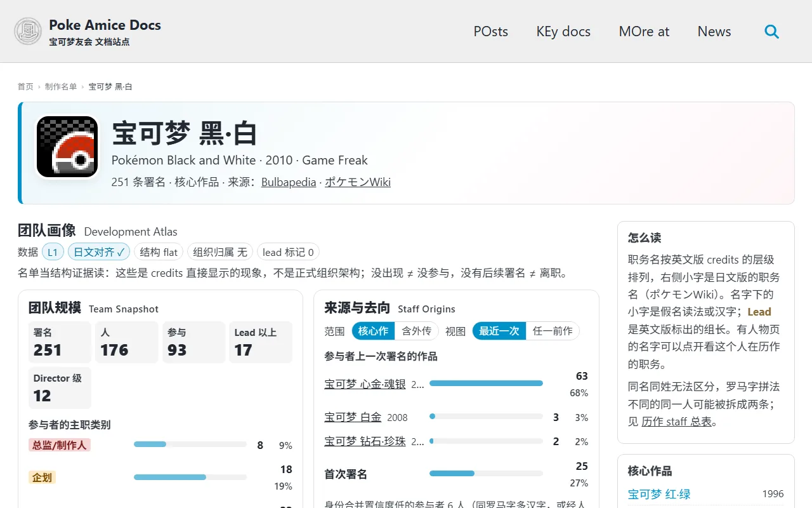Open the MOre at menu
Viewport: 812px width, 508px height.
tap(644, 31)
